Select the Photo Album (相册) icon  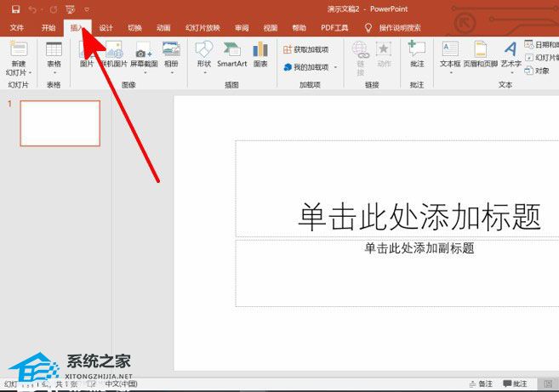tap(171, 49)
